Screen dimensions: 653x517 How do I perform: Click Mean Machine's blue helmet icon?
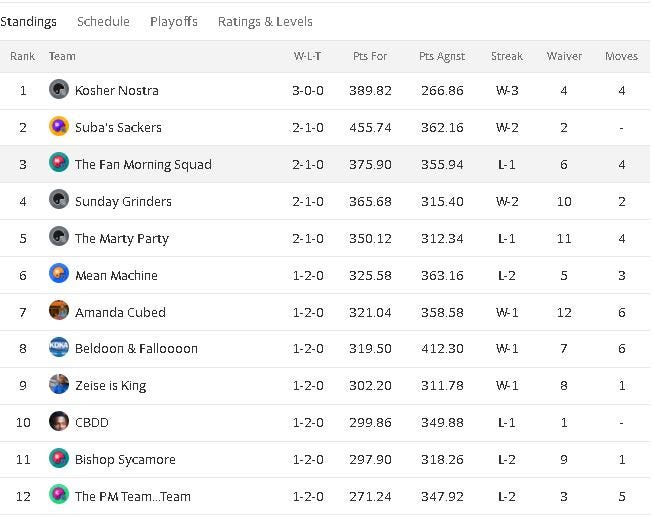[x=59, y=274]
